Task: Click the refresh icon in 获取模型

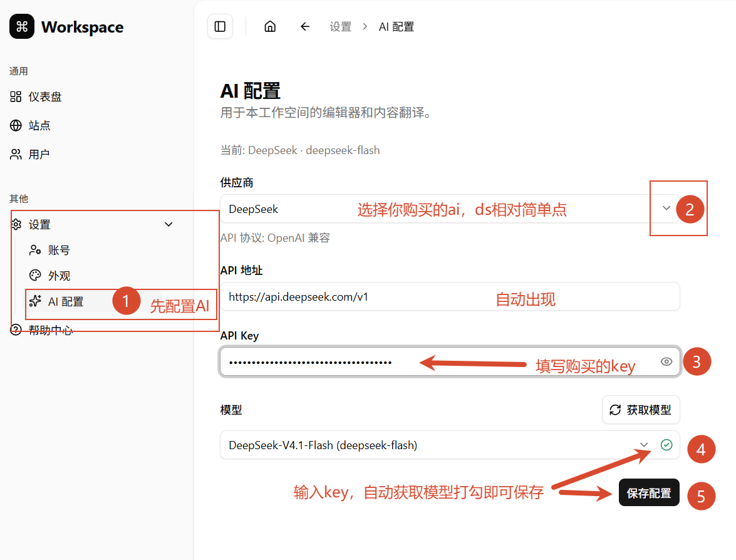Action: [x=615, y=410]
